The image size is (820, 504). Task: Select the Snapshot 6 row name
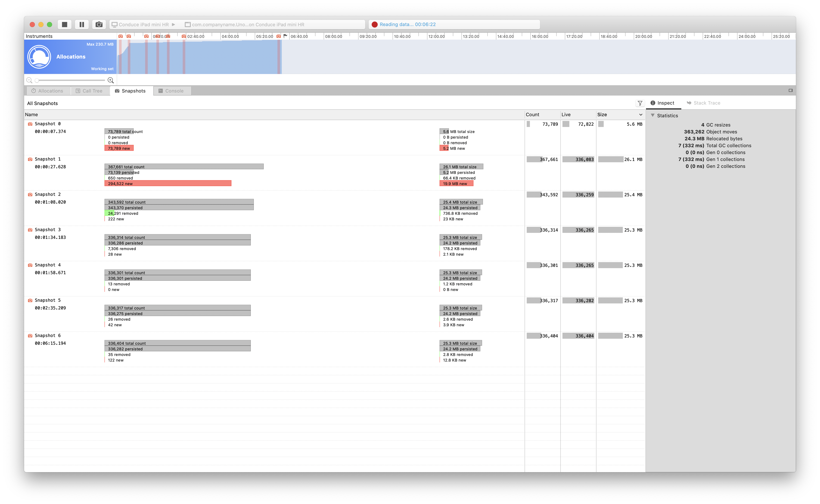coord(48,336)
